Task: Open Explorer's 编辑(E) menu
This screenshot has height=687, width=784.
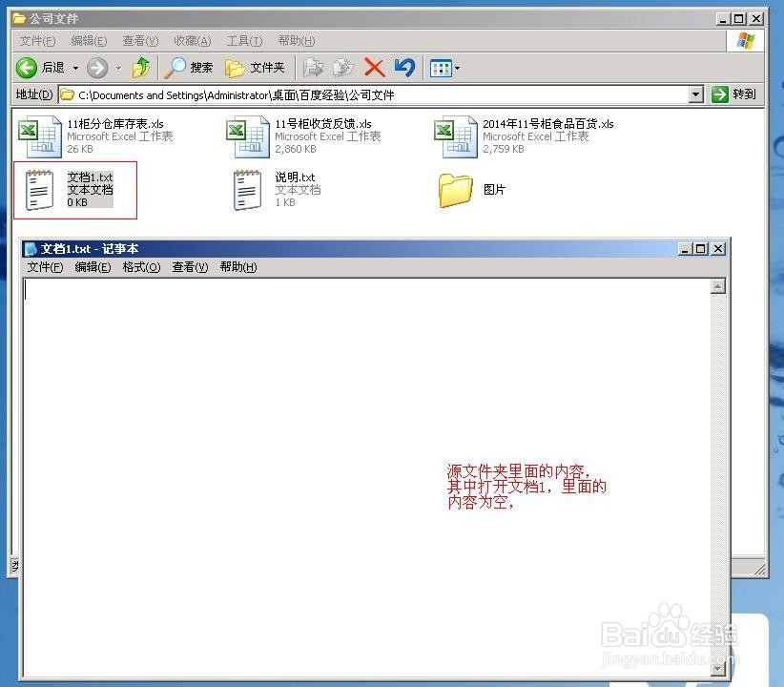Action: point(89,41)
